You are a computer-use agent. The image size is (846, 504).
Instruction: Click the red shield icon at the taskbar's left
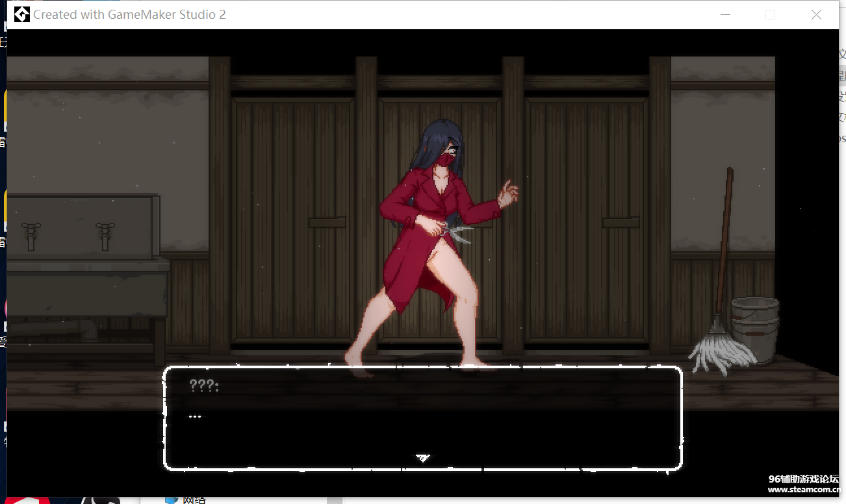[26, 500]
